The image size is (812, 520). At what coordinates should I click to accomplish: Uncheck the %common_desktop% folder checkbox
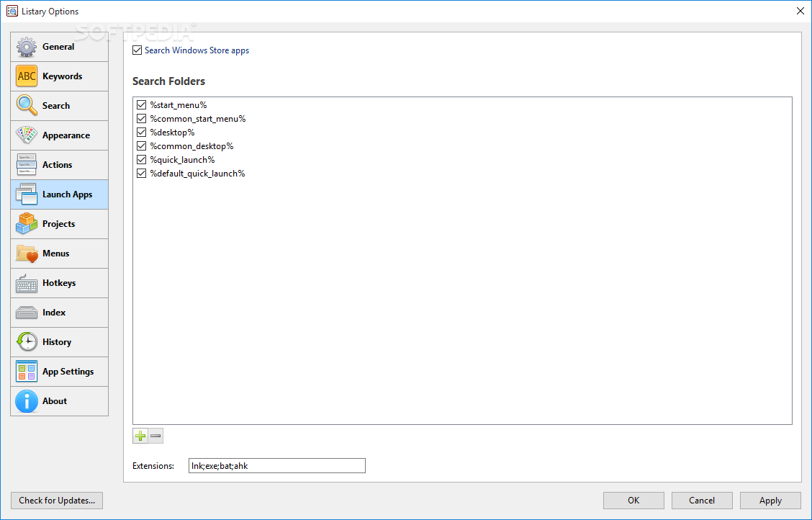tap(141, 146)
